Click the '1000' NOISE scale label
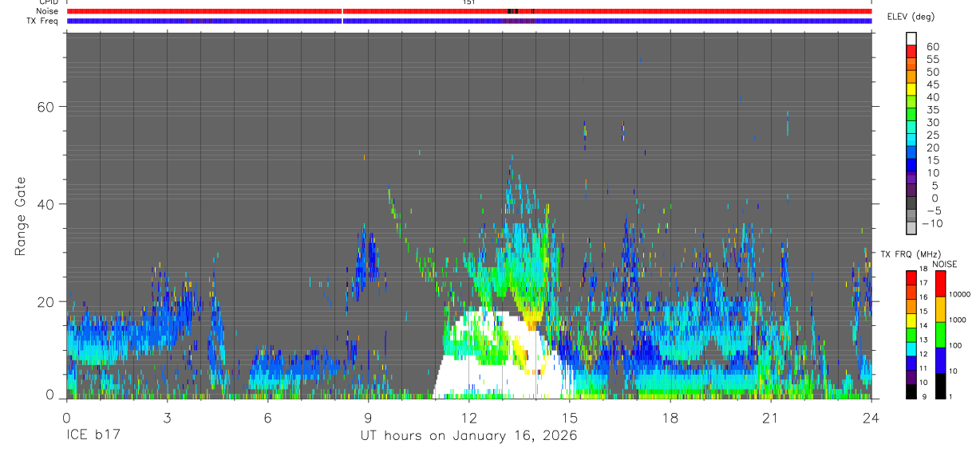The width and height of the screenshot is (980, 452). point(958,320)
